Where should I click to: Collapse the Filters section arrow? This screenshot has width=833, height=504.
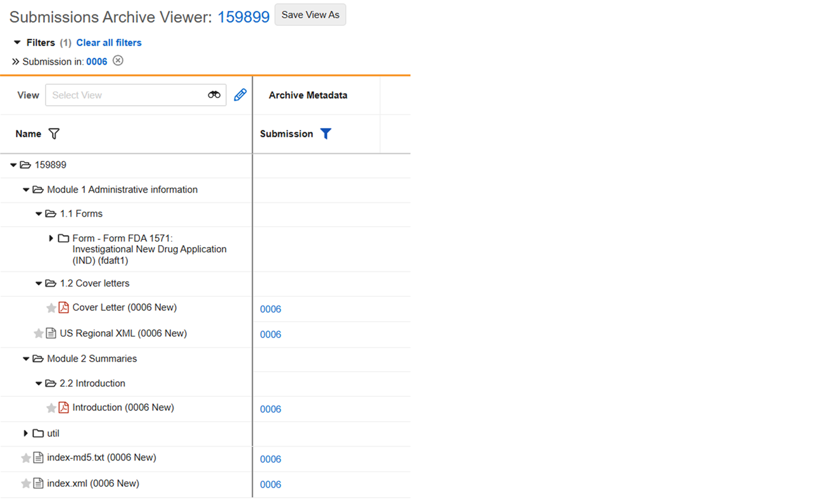(17, 42)
